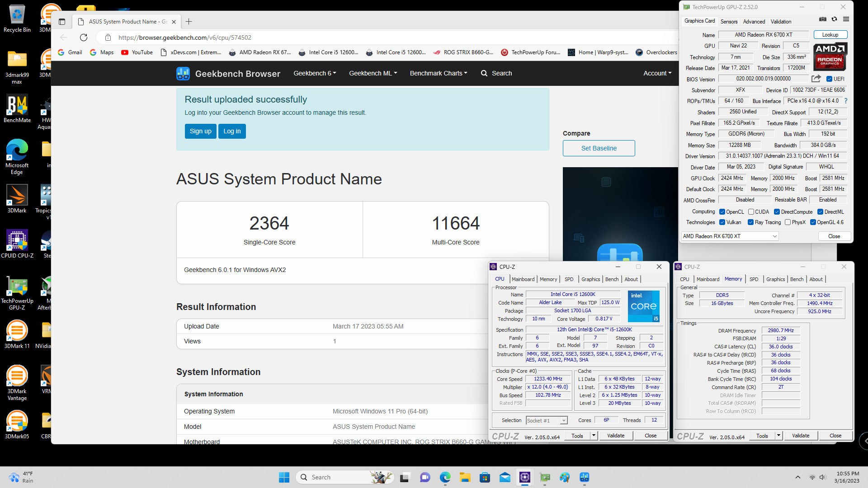This screenshot has width=868, height=488.
Task: Click the Lookup button in GPU-Z
Action: (x=830, y=35)
